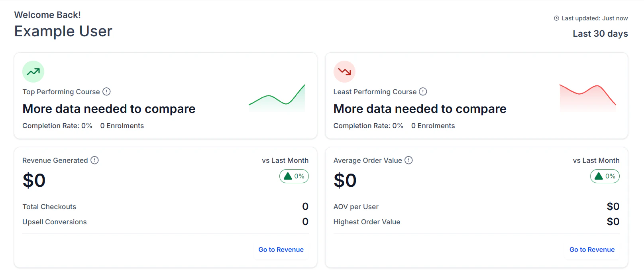Select the Completion Rate text in Top Performing Course
The height and width of the screenshot is (273, 644).
(x=57, y=125)
